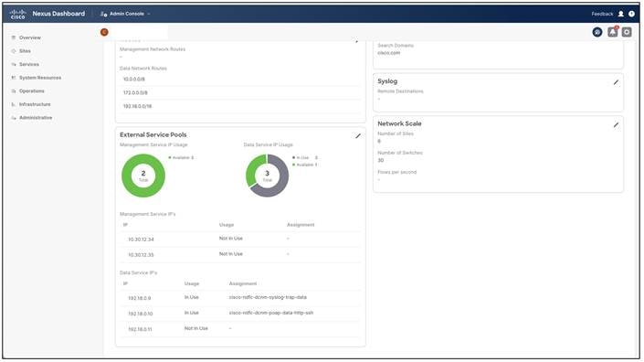644x362 pixels.
Task: Click the Data Service IP Usage donut chart
Action: [268, 176]
